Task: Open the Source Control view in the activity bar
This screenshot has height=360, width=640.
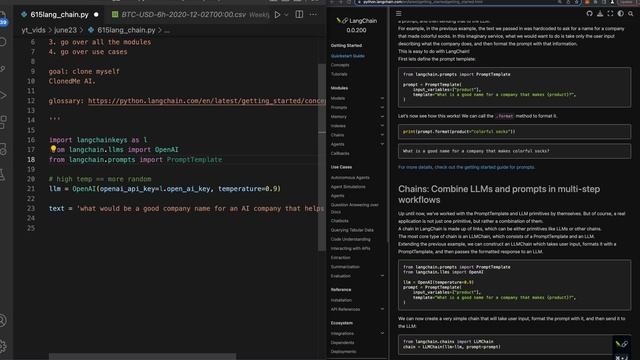Action: (x=3, y=69)
